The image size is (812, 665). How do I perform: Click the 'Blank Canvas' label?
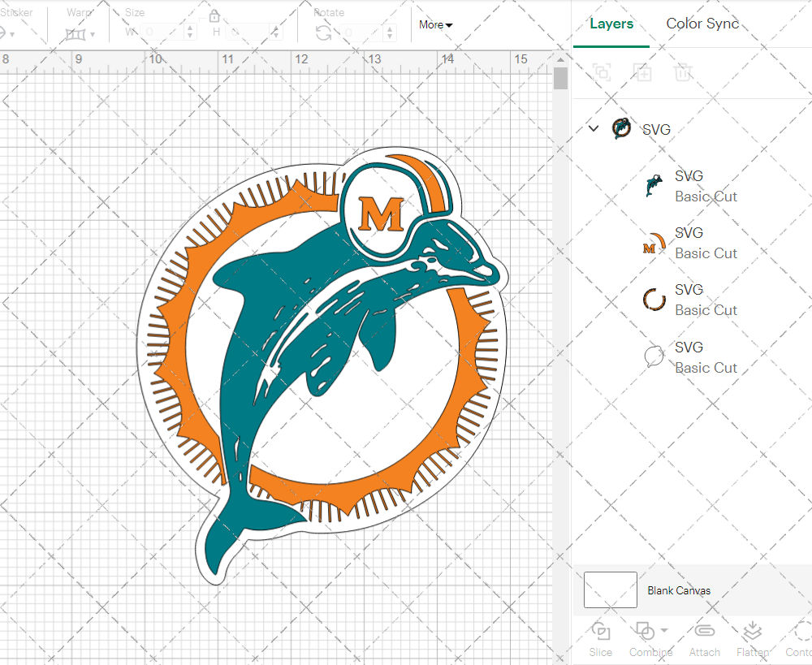point(679,590)
